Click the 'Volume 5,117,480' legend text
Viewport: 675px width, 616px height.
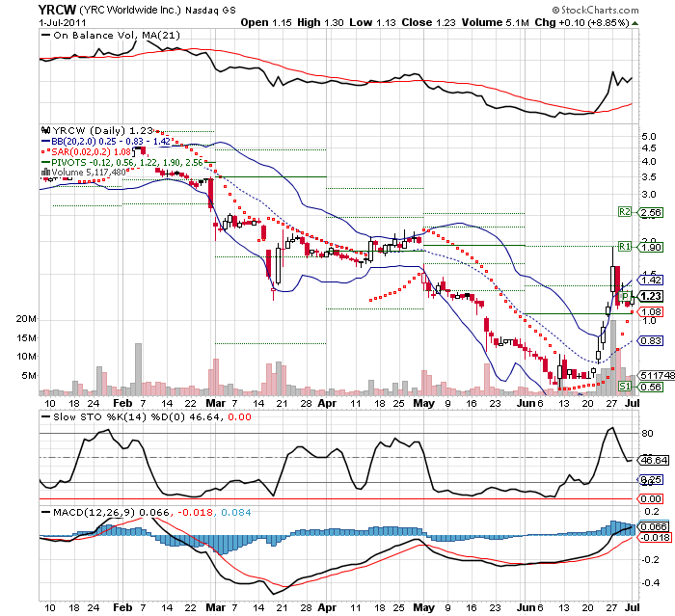89,173
